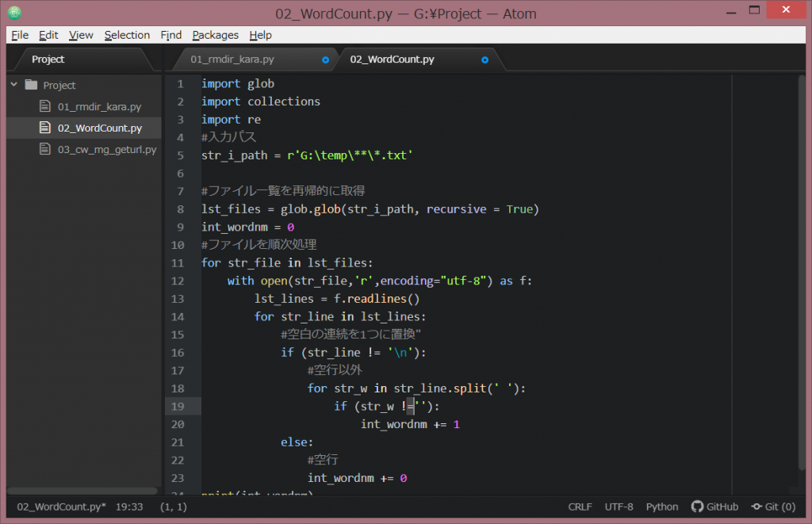The height and width of the screenshot is (524, 812).
Task: Click highlighted line number 19 in gutter
Action: pos(178,407)
